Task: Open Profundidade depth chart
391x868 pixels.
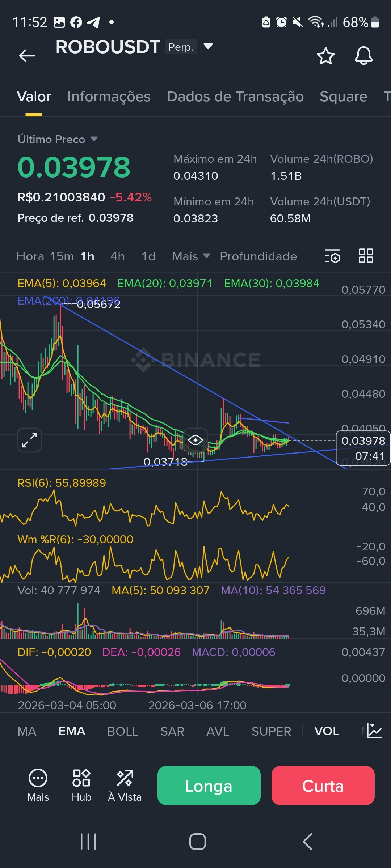Action: tap(258, 256)
